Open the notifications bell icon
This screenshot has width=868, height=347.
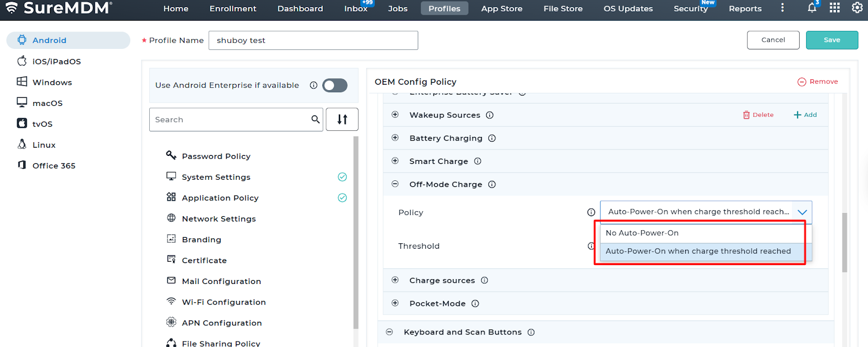pyautogui.click(x=812, y=8)
